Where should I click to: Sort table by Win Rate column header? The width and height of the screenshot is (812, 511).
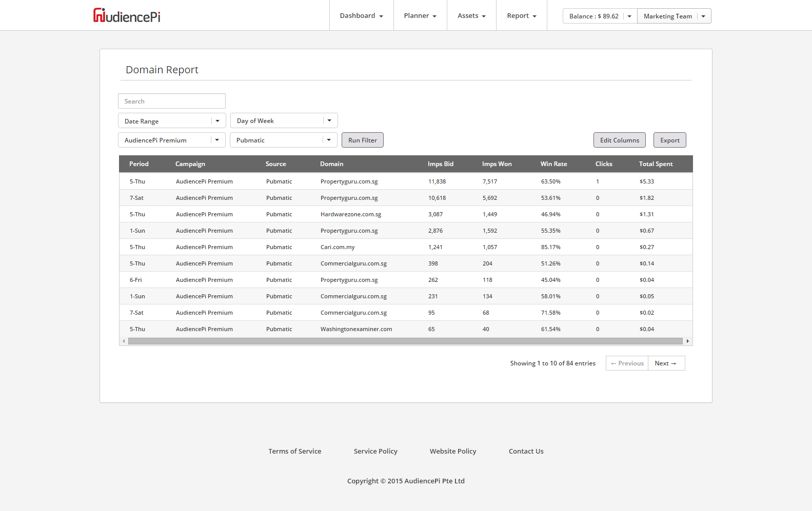coord(553,164)
